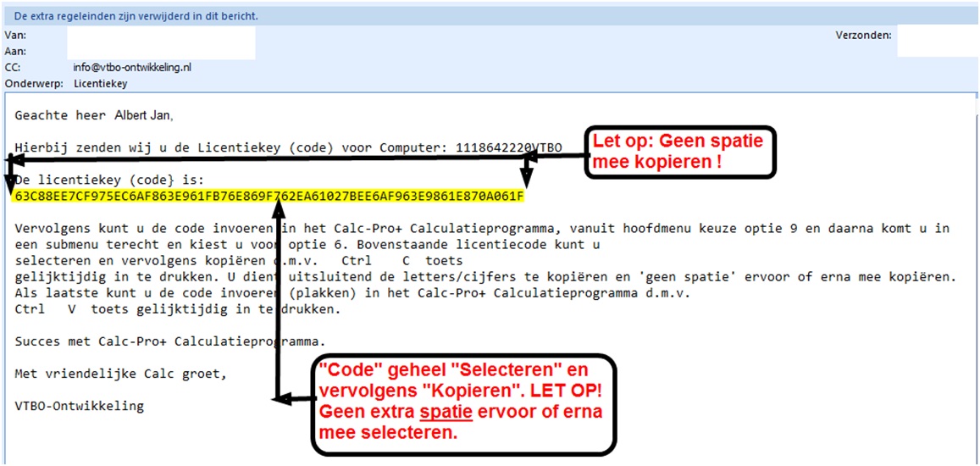Click the blank date field beside Verzonden
The height and width of the screenshot is (466, 980).
[937, 41]
